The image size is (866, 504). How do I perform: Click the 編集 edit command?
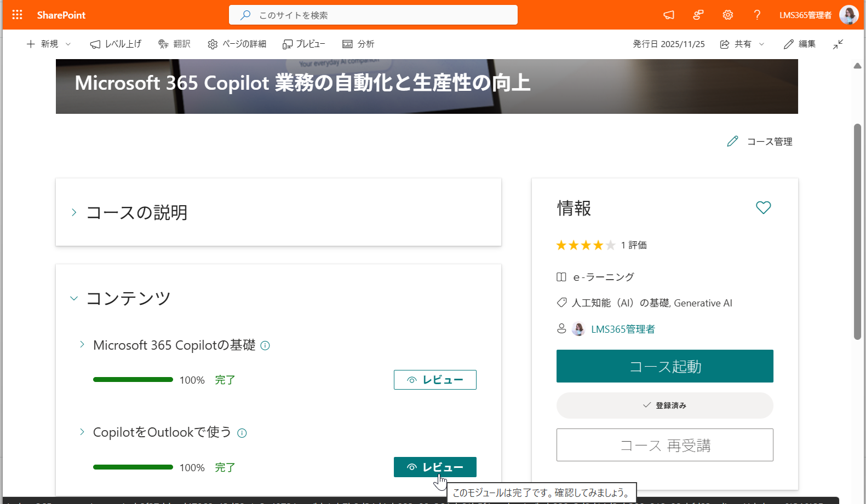pos(800,44)
